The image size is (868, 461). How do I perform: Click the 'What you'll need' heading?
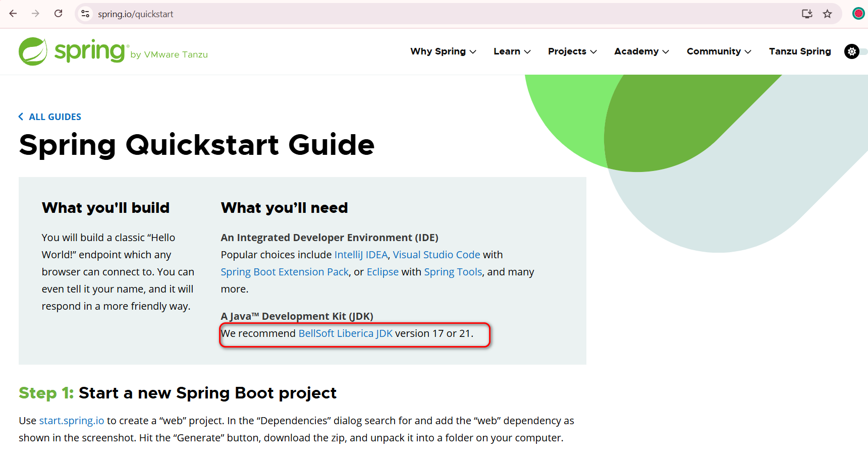[x=285, y=208]
